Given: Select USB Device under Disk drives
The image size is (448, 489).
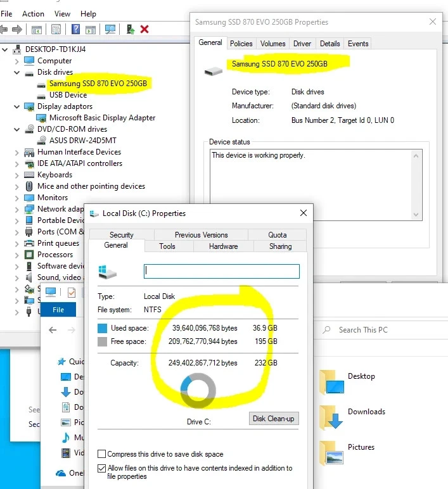Looking at the screenshot, I should point(68,95).
